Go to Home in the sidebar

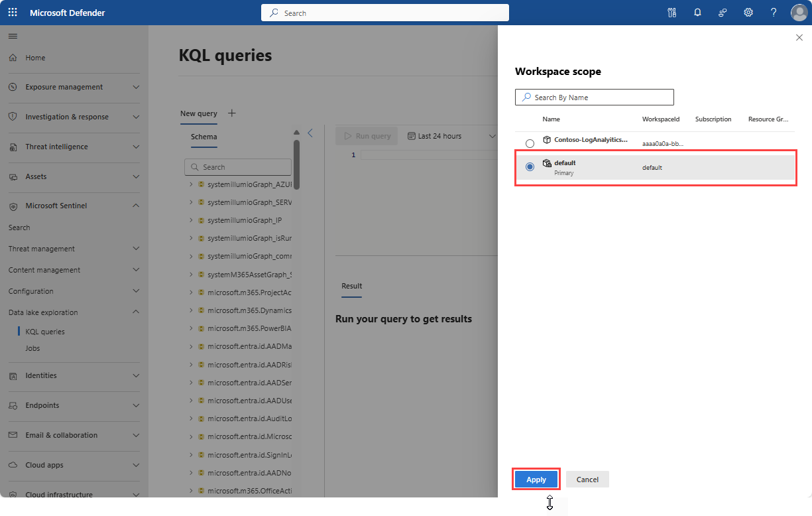point(35,58)
